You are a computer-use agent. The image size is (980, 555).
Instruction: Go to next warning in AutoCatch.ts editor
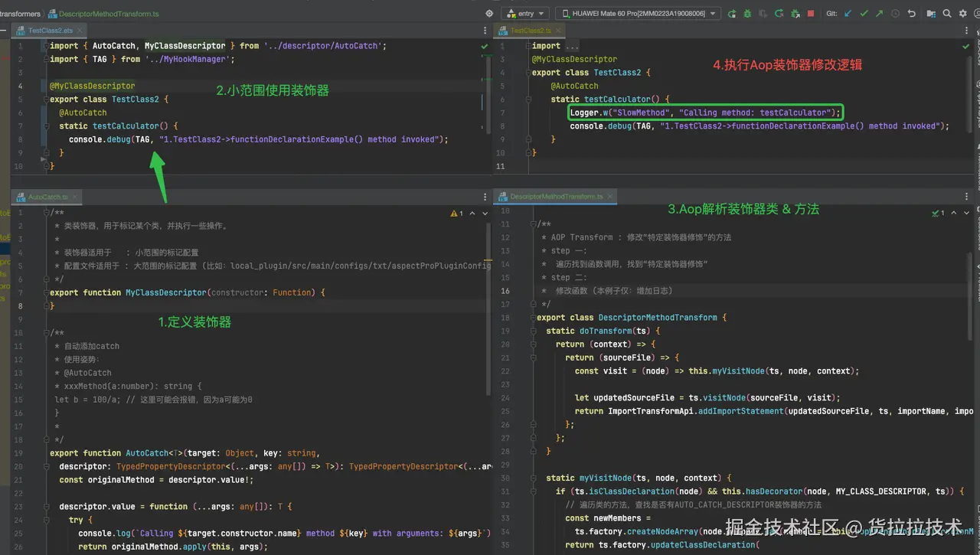[485, 214]
